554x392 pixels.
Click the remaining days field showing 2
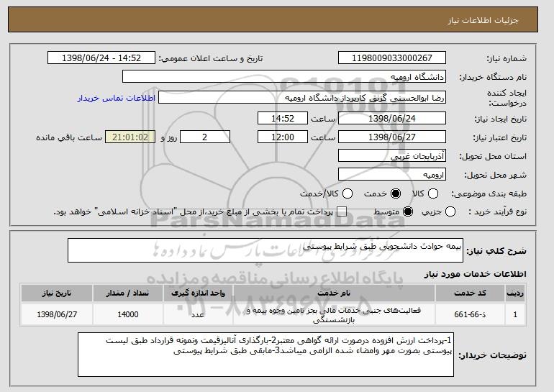click(x=205, y=137)
